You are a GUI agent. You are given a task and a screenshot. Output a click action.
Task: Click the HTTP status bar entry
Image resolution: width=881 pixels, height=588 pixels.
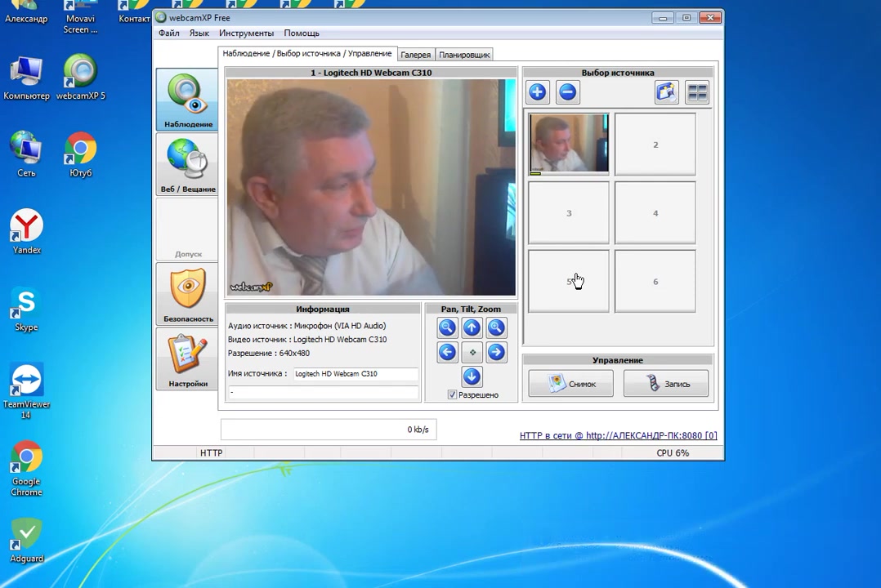click(x=211, y=452)
